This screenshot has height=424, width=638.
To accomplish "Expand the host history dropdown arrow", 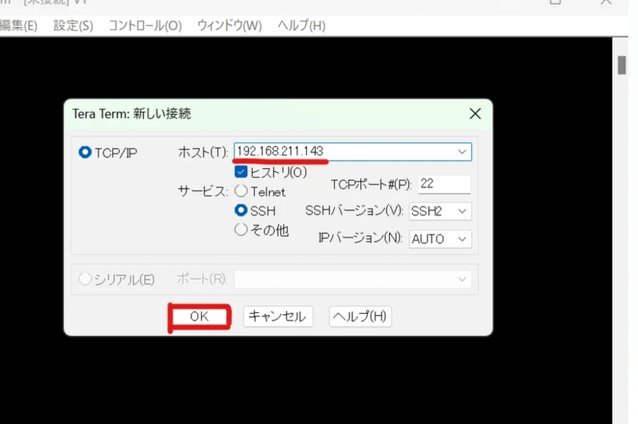I will (x=462, y=152).
